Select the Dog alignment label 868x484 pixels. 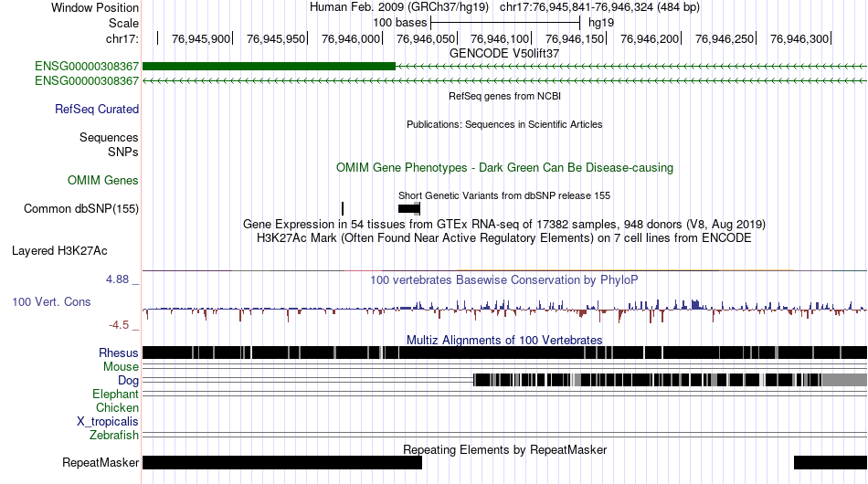tap(129, 381)
